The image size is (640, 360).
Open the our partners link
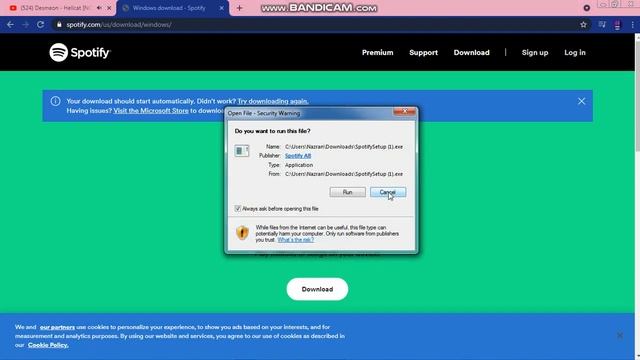coord(57,327)
